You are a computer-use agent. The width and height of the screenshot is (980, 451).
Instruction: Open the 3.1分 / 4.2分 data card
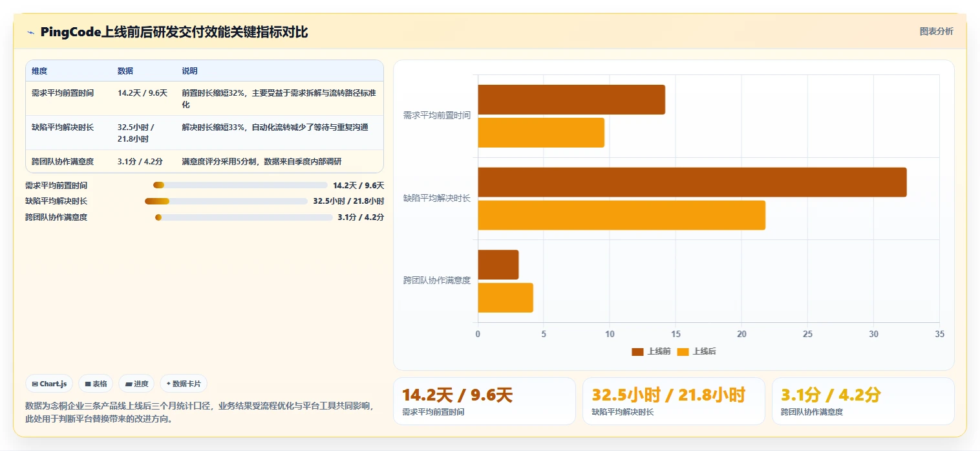pyautogui.click(x=863, y=401)
